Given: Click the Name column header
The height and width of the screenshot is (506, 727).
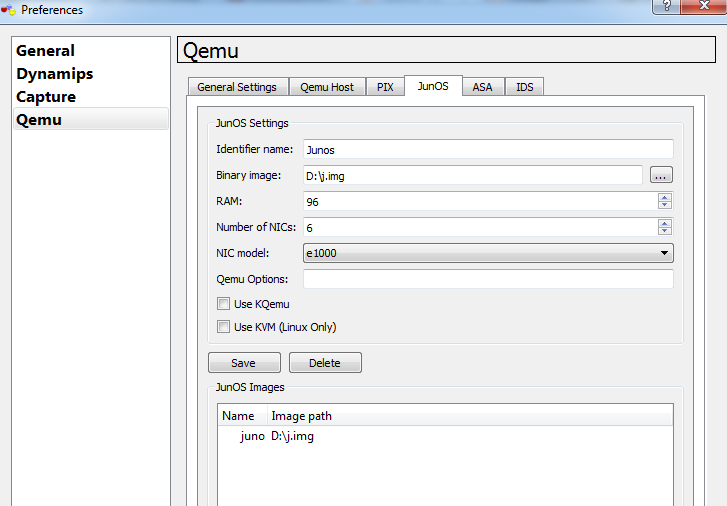Looking at the screenshot, I should [242, 416].
